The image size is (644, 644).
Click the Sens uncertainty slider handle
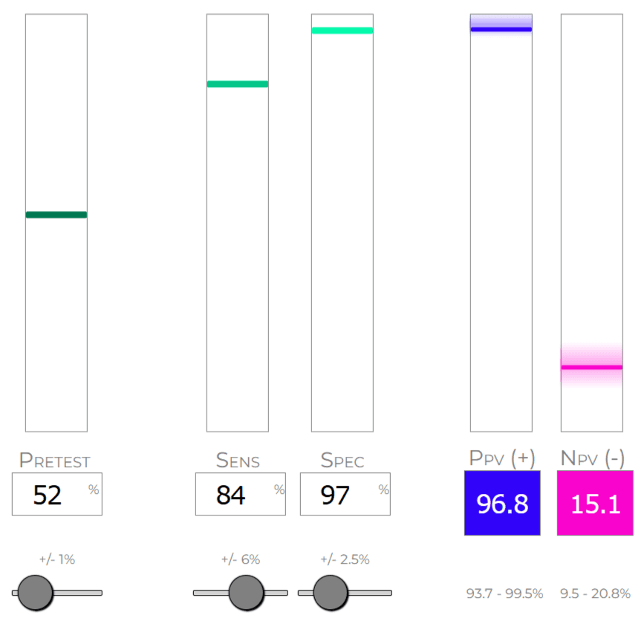click(247, 592)
